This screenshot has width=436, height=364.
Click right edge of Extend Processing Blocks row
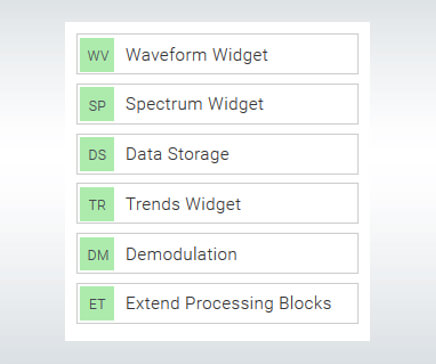[x=345, y=303]
